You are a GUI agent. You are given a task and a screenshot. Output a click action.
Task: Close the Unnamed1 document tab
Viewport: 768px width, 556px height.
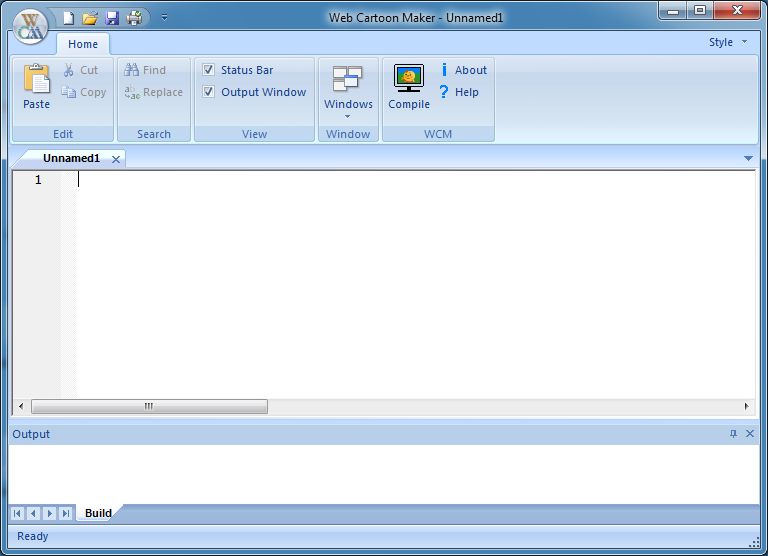tap(116, 159)
